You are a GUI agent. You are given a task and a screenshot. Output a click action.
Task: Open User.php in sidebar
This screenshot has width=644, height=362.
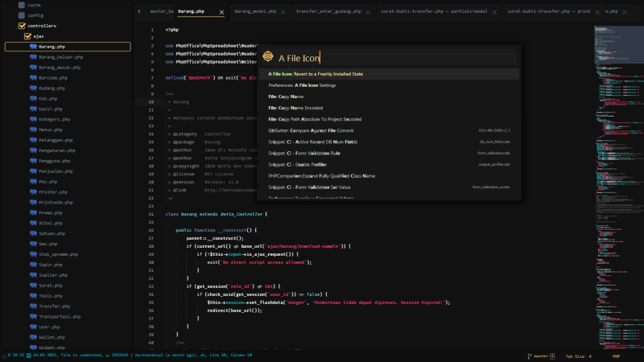click(x=49, y=327)
